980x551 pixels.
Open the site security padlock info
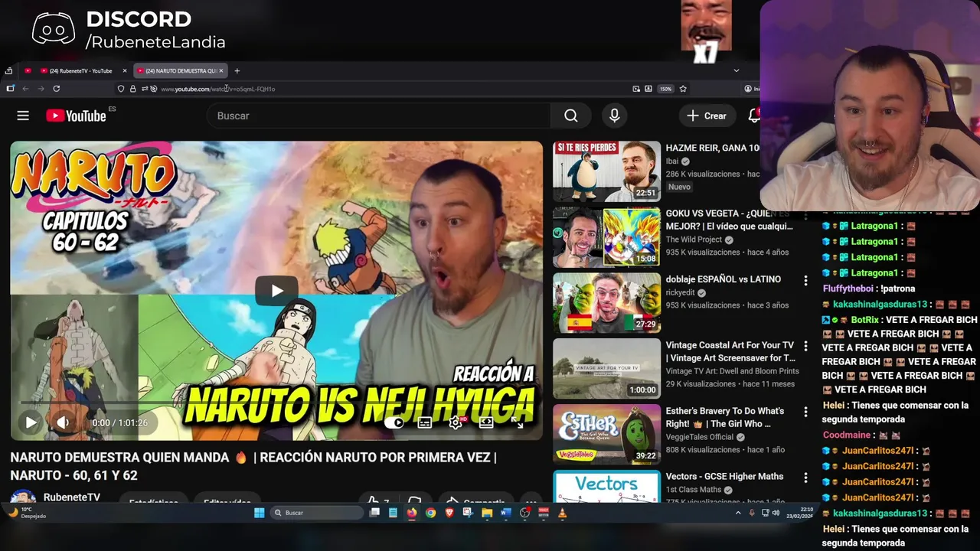[132, 89]
